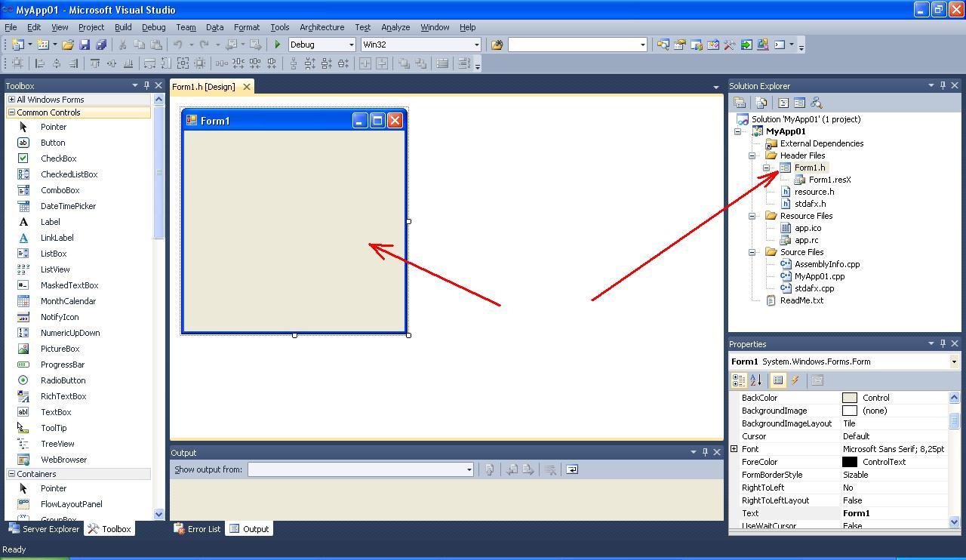Open the Win32 platform dropdown
Screen dimensions: 966x560
(476, 45)
